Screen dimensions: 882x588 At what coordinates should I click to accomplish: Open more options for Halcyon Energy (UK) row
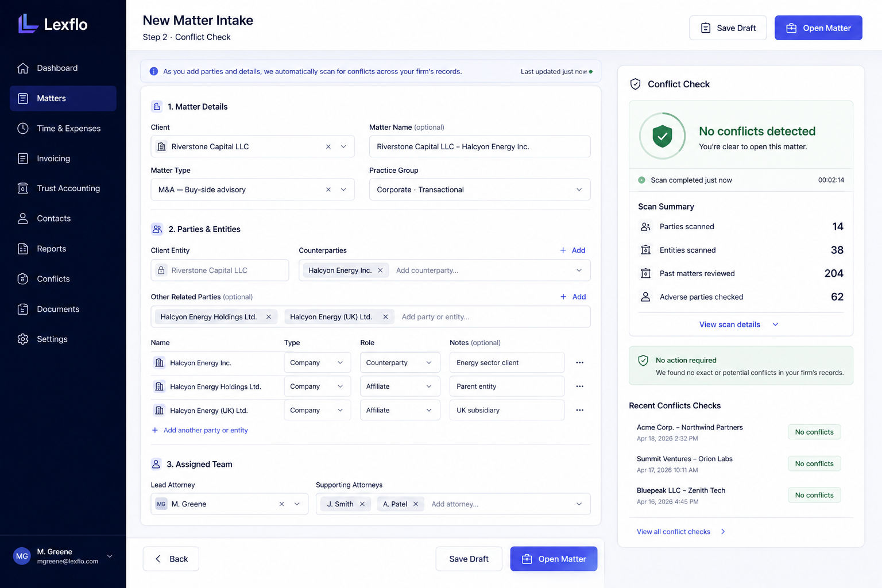point(579,410)
